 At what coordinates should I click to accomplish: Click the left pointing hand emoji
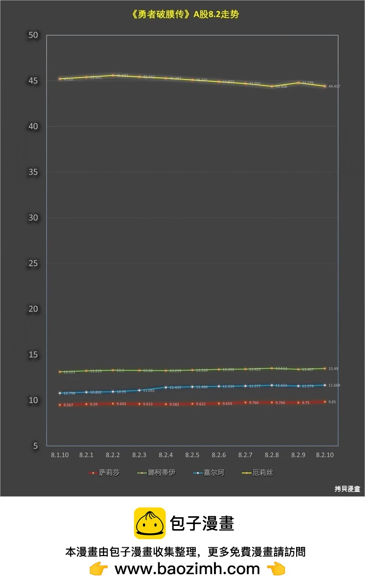click(98, 569)
